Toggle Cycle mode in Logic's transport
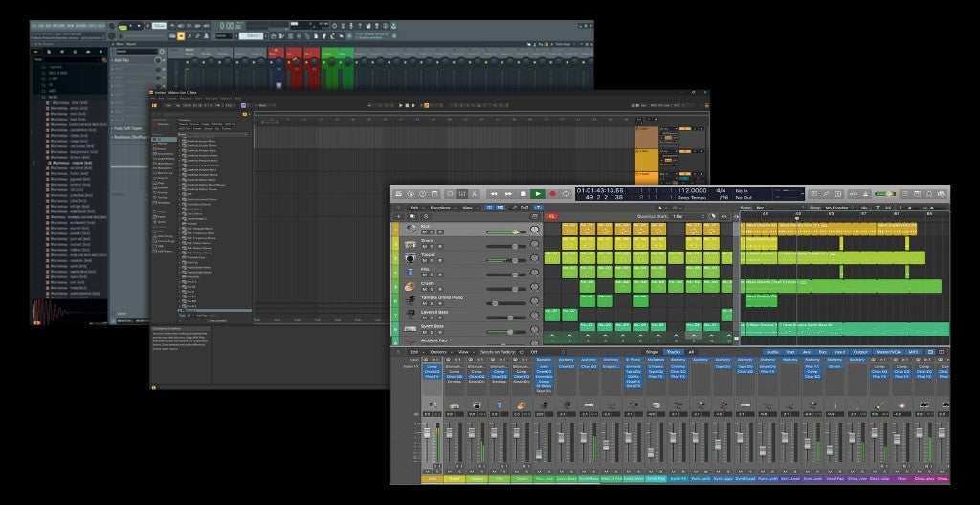Viewport: 980px width, 505px height. tap(567, 194)
